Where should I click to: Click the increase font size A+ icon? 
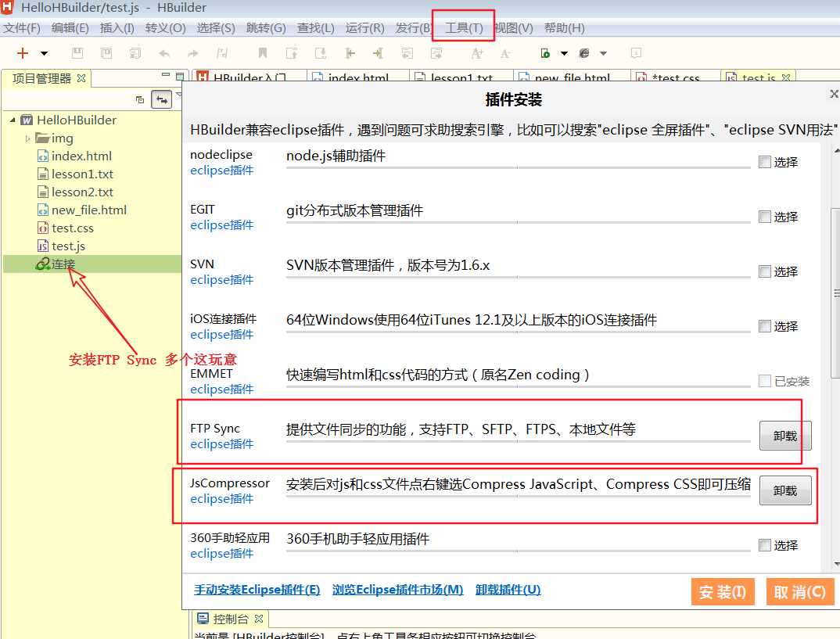coord(477,53)
